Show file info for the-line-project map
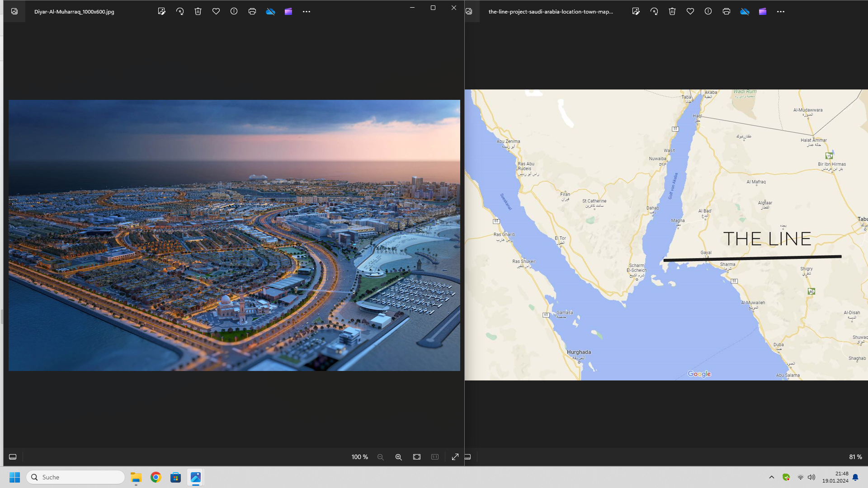This screenshot has height=488, width=868. (708, 12)
